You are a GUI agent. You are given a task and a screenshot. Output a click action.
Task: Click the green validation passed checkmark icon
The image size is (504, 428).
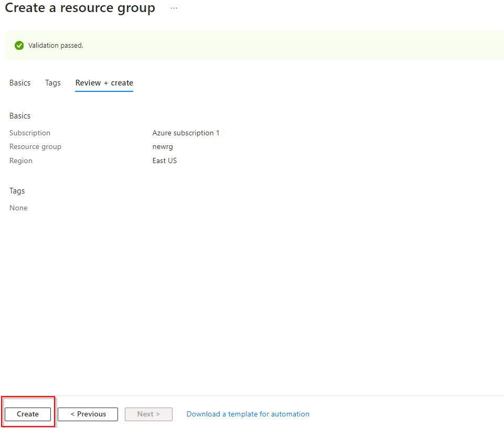click(19, 46)
